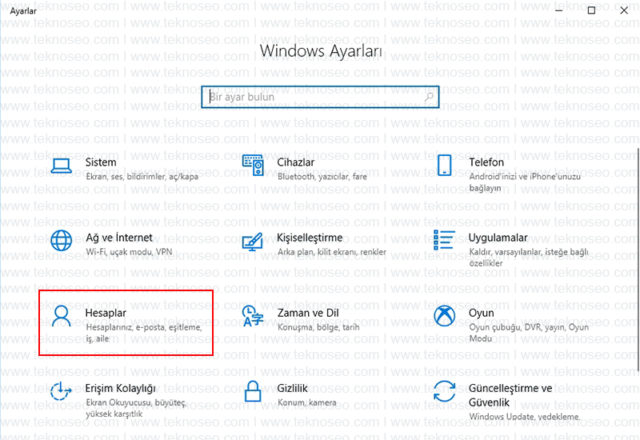Click the Oyun Xbox icon
Image resolution: width=640 pixels, height=440 pixels.
click(x=444, y=316)
